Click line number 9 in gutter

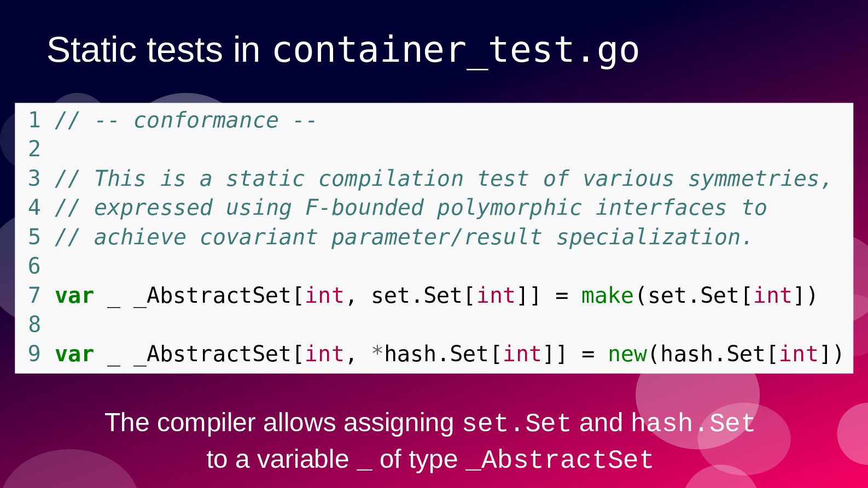tap(34, 354)
